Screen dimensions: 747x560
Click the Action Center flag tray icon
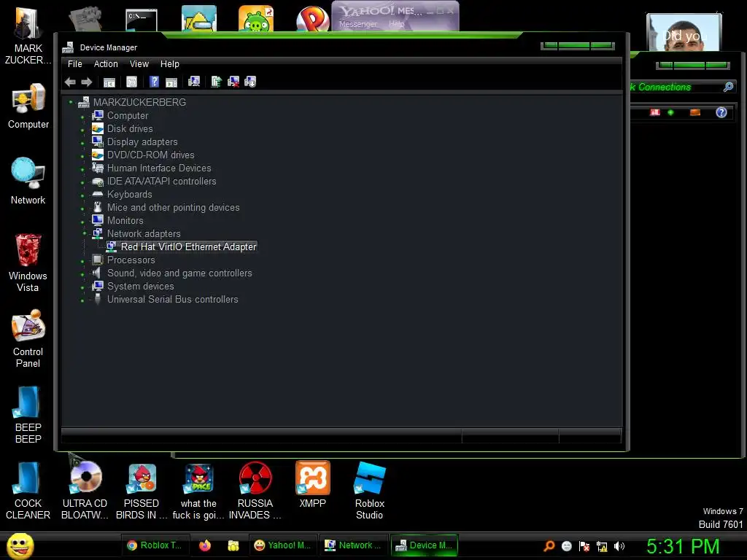point(584,546)
